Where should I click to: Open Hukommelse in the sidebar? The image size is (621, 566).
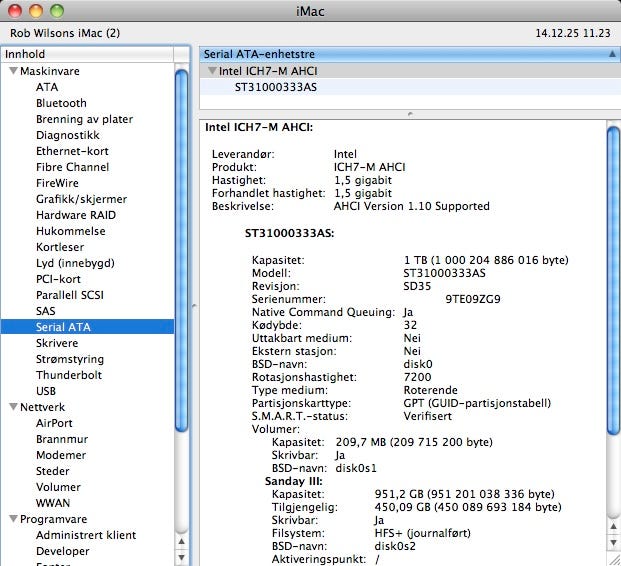tap(69, 231)
